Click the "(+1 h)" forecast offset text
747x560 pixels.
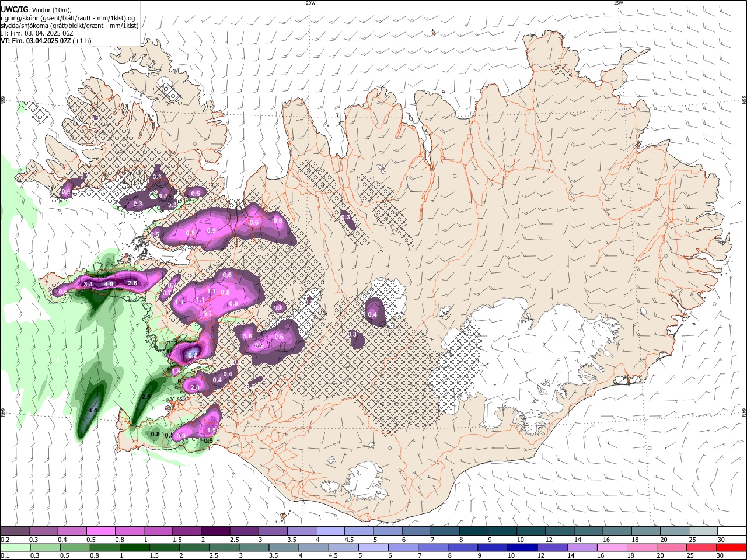(x=82, y=41)
